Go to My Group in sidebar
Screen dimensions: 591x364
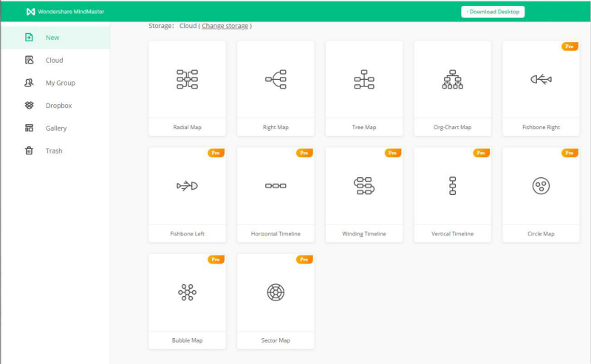(60, 83)
